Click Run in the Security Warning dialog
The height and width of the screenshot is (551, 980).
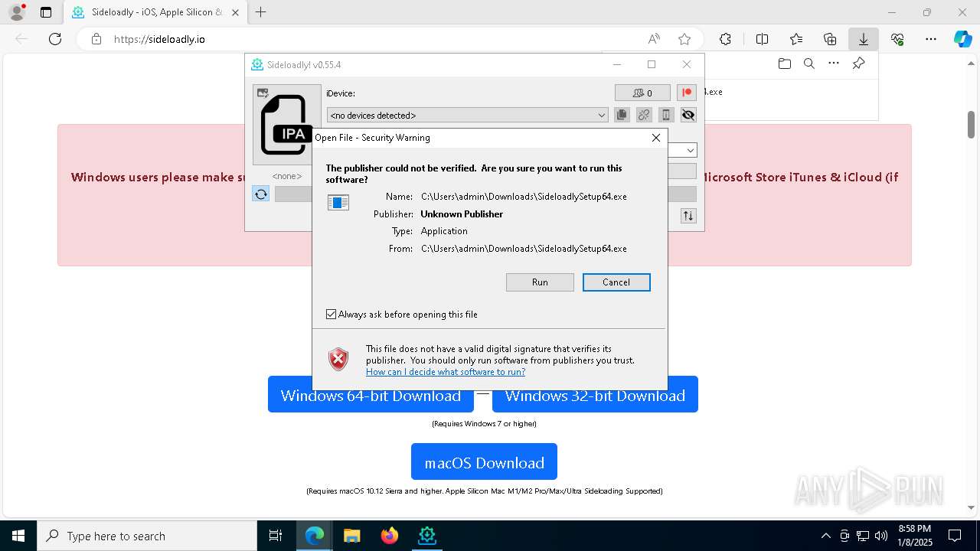click(x=540, y=282)
